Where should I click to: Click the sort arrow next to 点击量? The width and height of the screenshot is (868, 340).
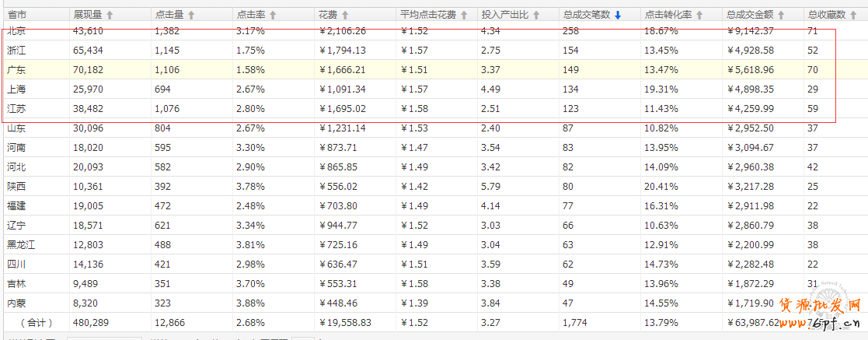click(191, 15)
